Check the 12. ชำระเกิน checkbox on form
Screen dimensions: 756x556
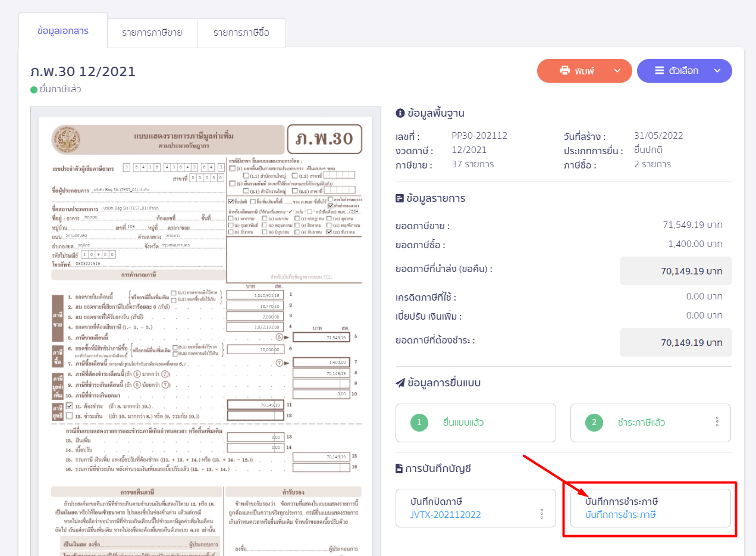click(x=70, y=416)
